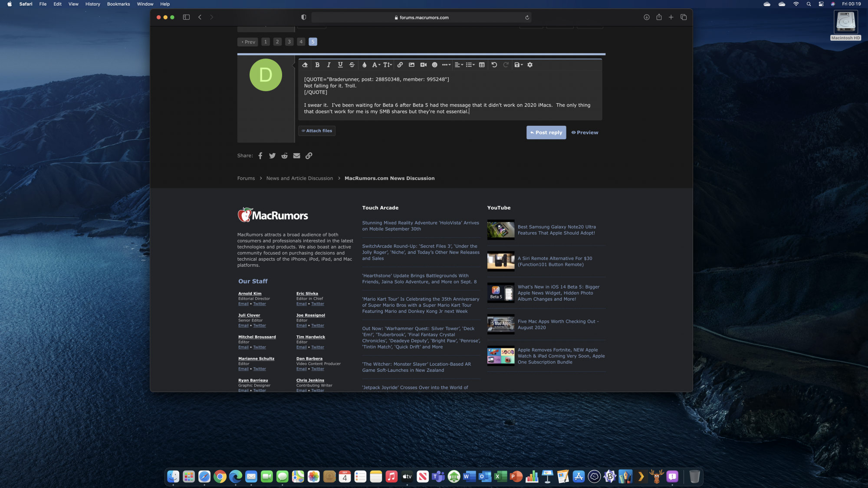Reload the page with refresh icon

527,18
